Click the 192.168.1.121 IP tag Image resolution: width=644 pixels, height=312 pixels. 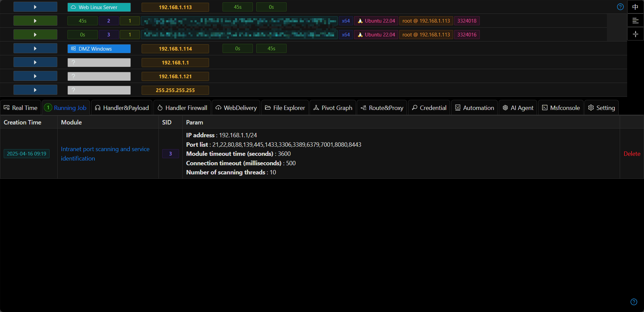pos(175,76)
